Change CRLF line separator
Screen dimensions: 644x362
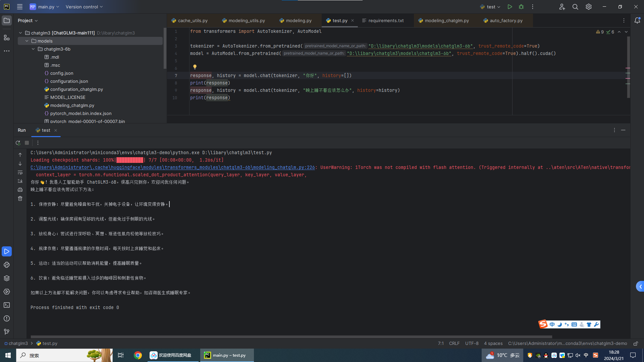click(x=454, y=343)
